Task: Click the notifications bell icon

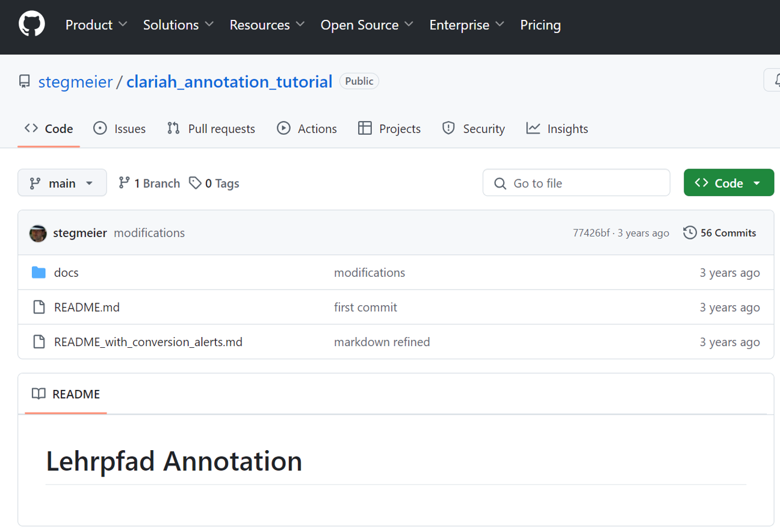Action: tap(773, 81)
